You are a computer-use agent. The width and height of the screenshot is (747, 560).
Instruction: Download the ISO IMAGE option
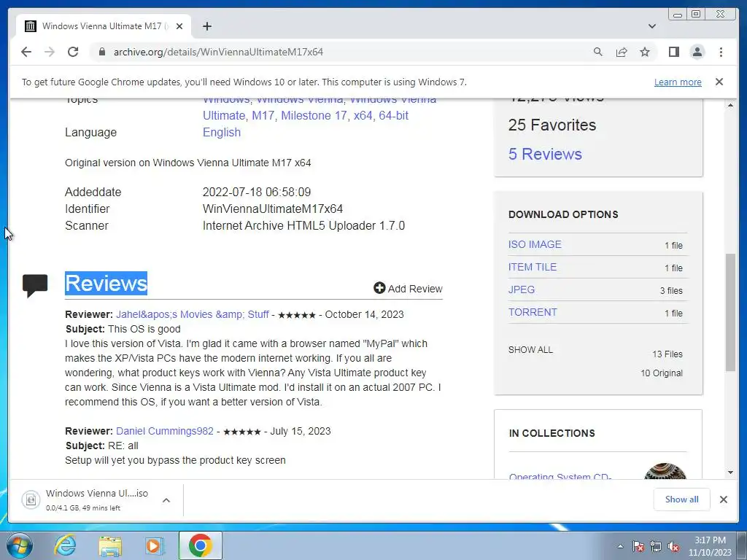click(x=535, y=244)
